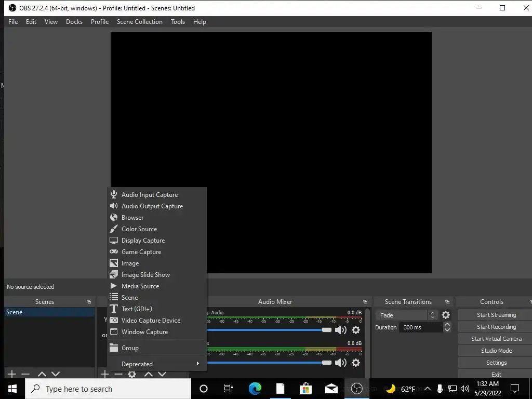Open Task View from taskbar
Viewport: 532px width, 399px height.
pos(229,389)
